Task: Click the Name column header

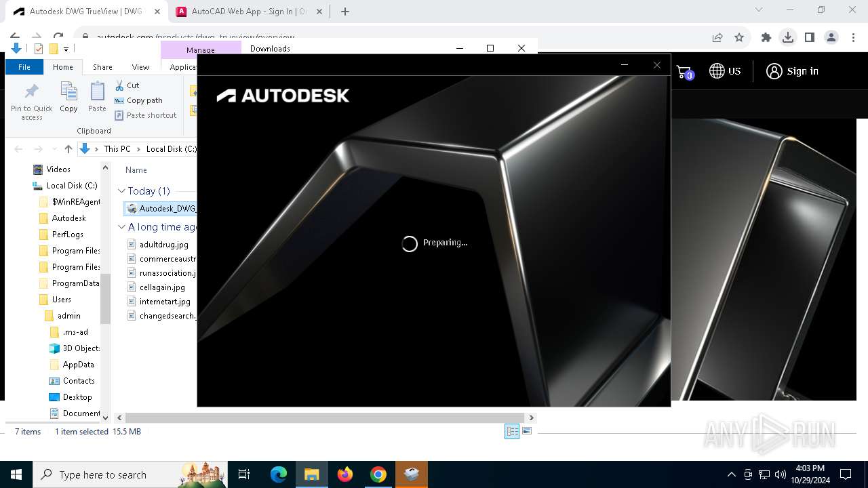Action: tap(136, 170)
